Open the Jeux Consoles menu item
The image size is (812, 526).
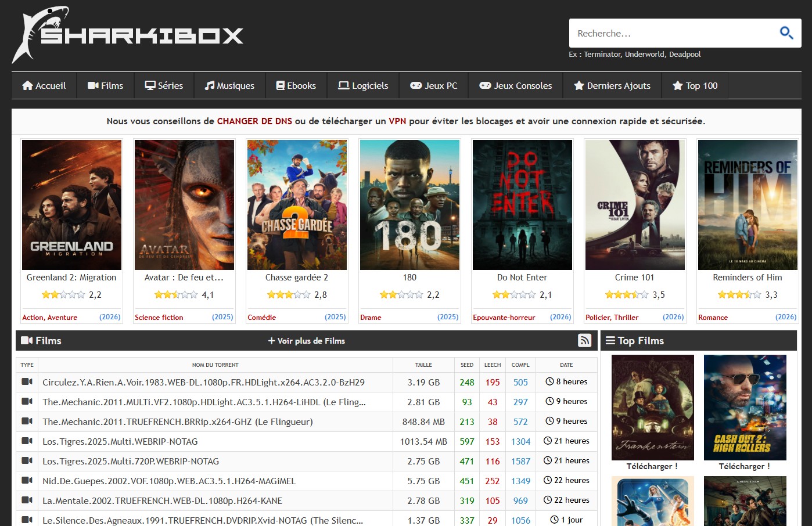tap(516, 85)
